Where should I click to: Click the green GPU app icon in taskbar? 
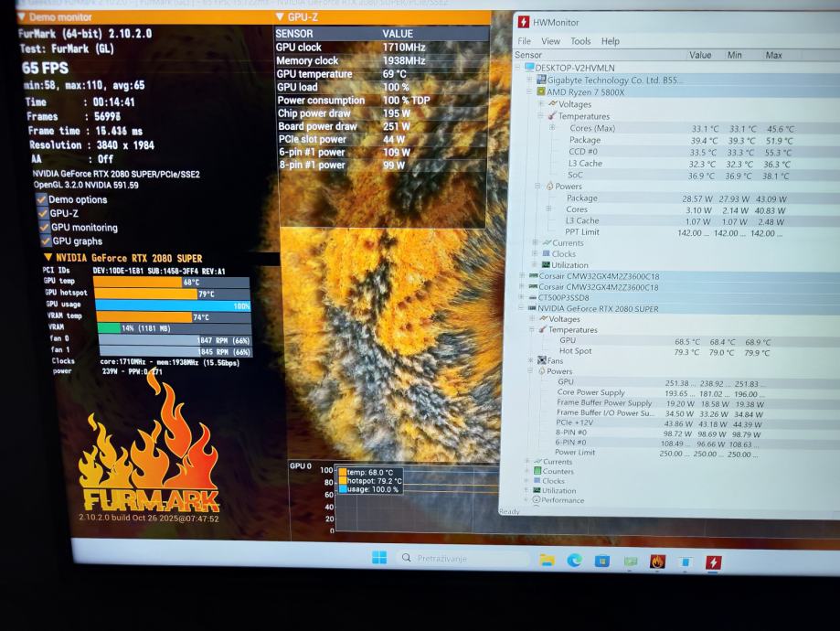[x=631, y=561]
